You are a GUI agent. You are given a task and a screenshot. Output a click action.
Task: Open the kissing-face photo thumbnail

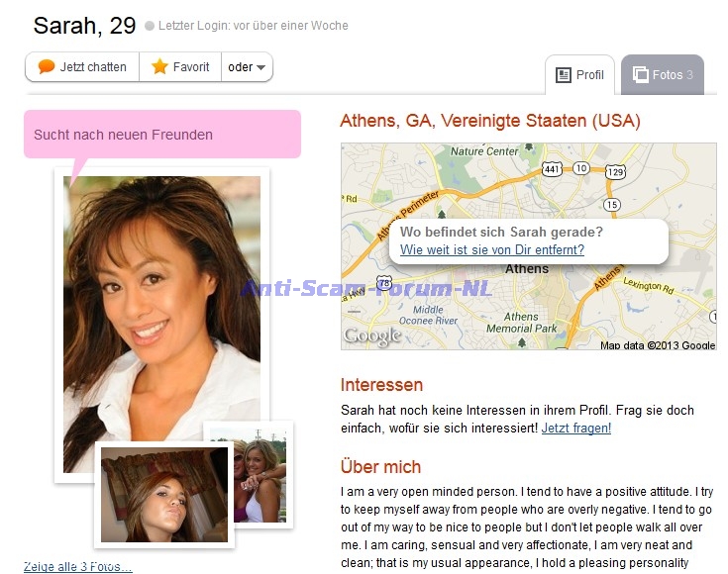tap(164, 495)
